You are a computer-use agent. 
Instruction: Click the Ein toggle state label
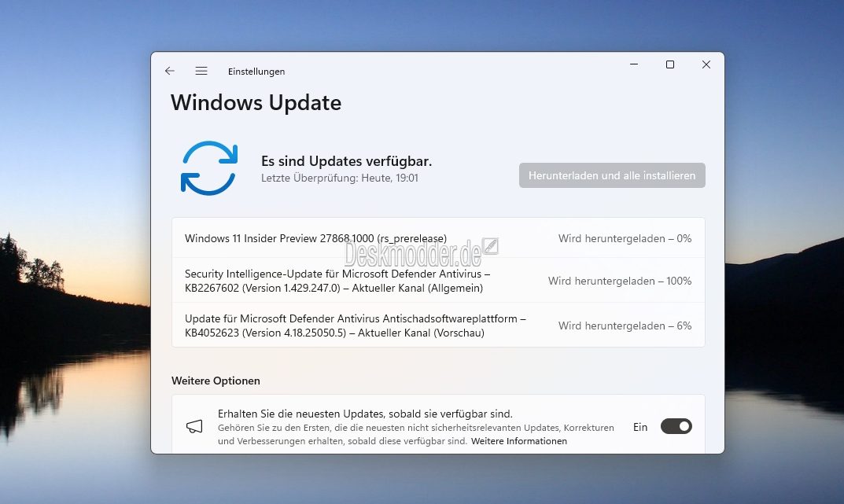click(640, 427)
